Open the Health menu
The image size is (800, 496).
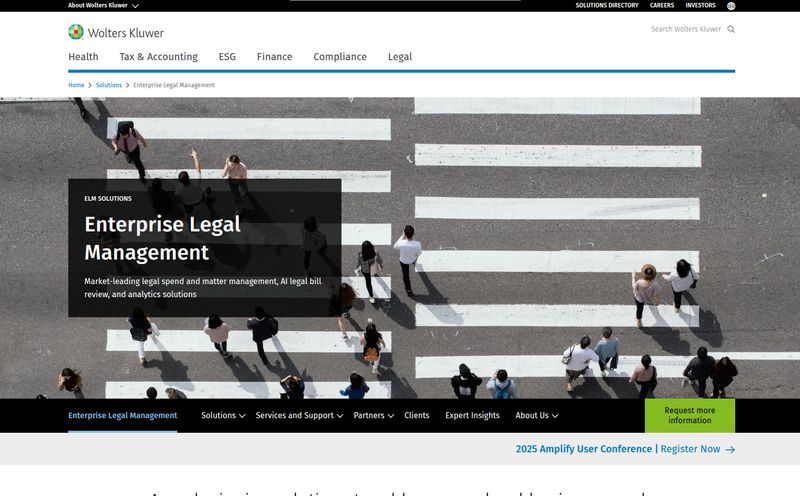tap(83, 57)
